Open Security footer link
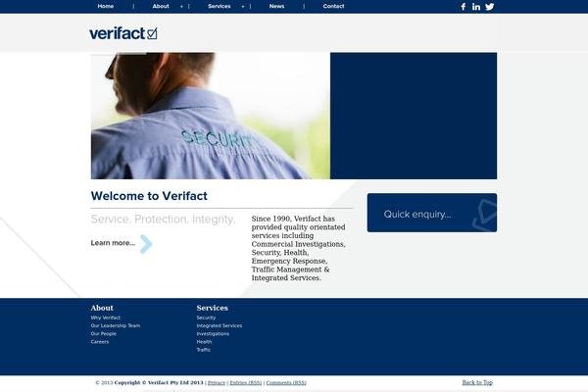This screenshot has height=392, width=588. coord(206,318)
